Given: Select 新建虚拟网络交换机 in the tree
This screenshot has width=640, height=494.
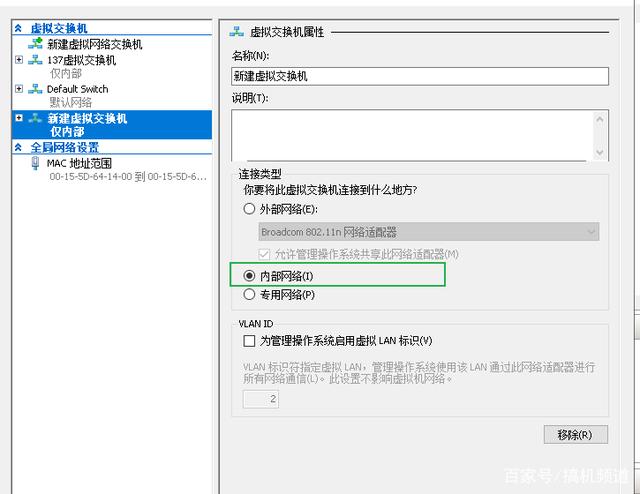Looking at the screenshot, I should point(94,44).
